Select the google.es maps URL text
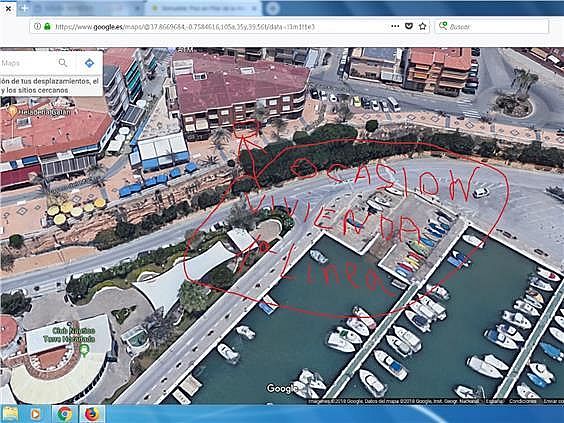The height and width of the screenshot is (423, 564). point(186,27)
